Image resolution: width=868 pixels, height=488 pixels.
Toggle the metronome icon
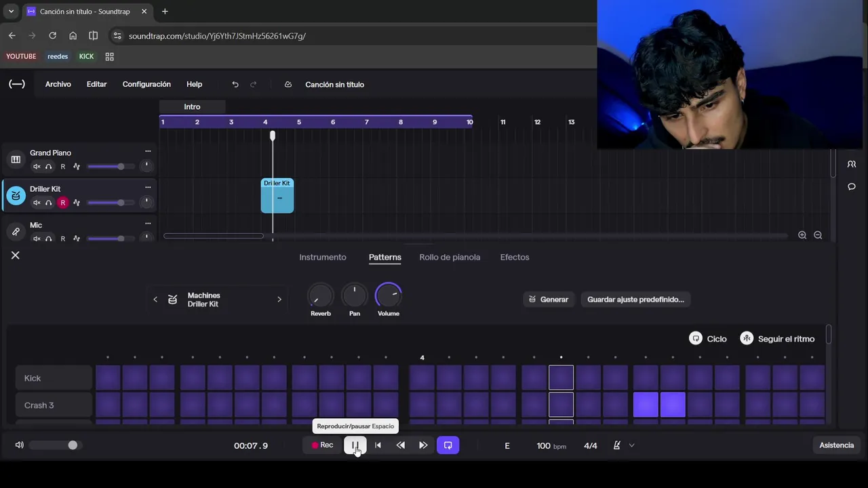617,445
